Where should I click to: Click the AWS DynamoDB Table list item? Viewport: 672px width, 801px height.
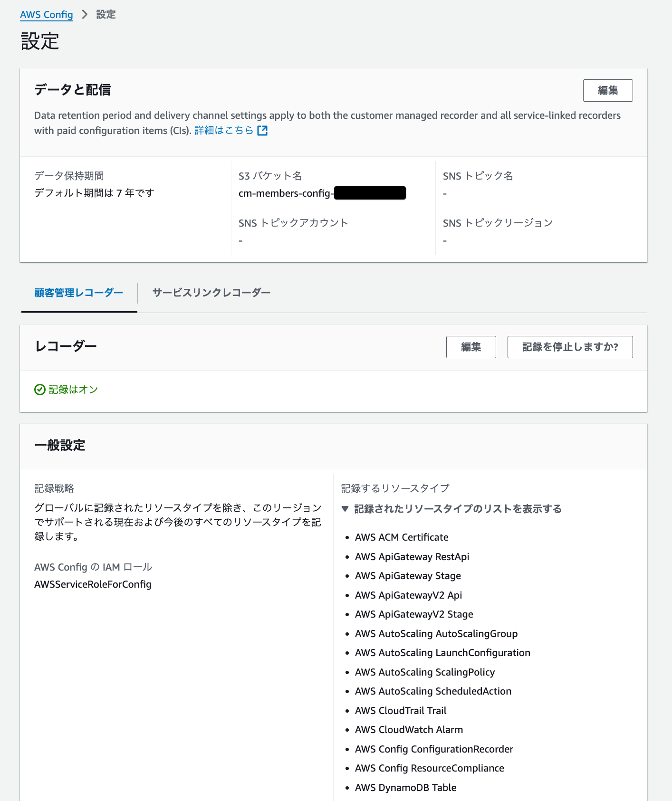coord(405,788)
